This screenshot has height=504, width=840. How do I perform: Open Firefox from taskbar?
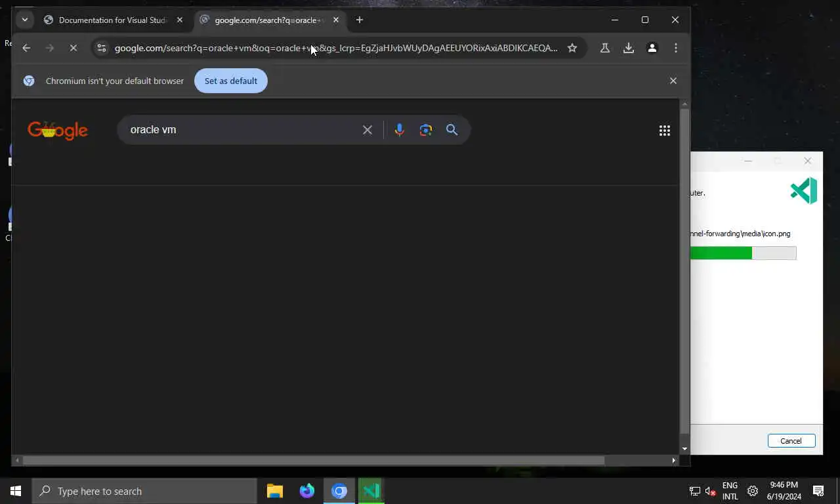coord(307,491)
